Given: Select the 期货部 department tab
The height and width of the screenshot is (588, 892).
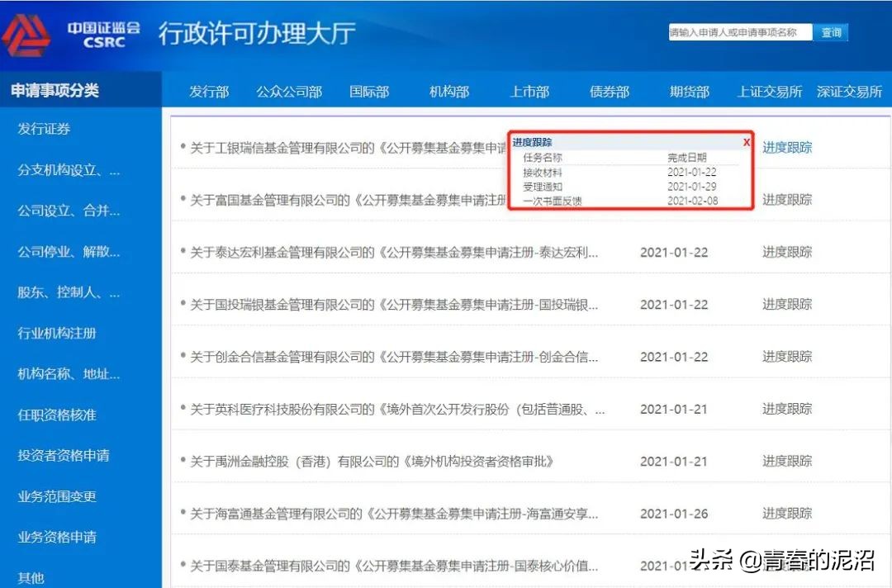Looking at the screenshot, I should pyautogui.click(x=689, y=92).
